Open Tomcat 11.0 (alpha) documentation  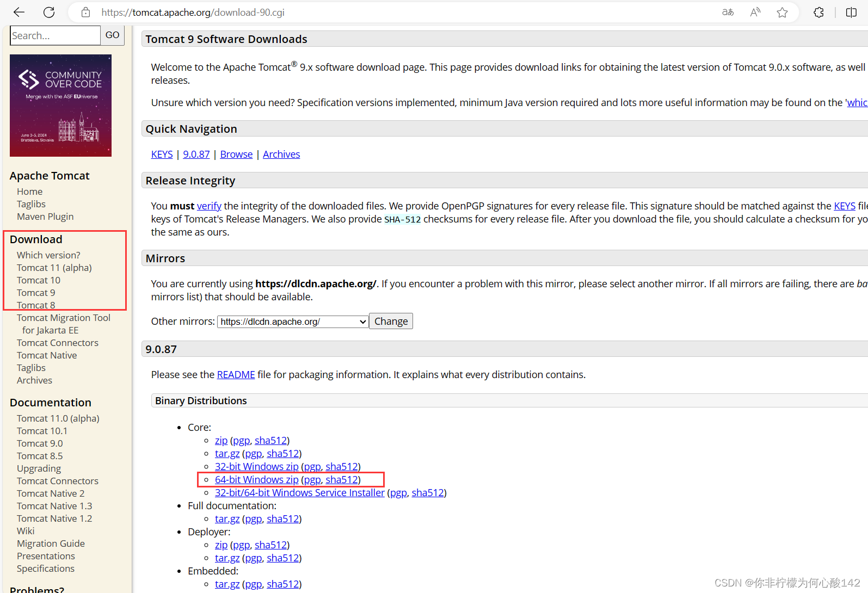tap(58, 418)
